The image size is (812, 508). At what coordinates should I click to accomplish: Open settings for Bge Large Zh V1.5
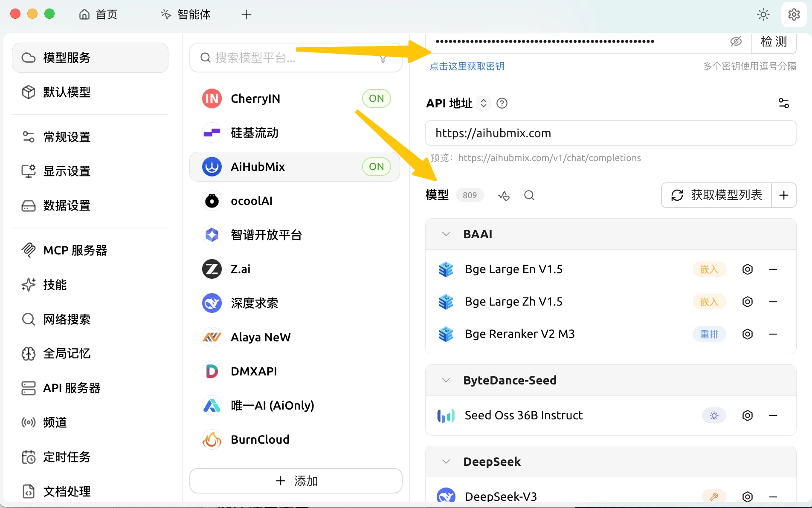coord(747,302)
